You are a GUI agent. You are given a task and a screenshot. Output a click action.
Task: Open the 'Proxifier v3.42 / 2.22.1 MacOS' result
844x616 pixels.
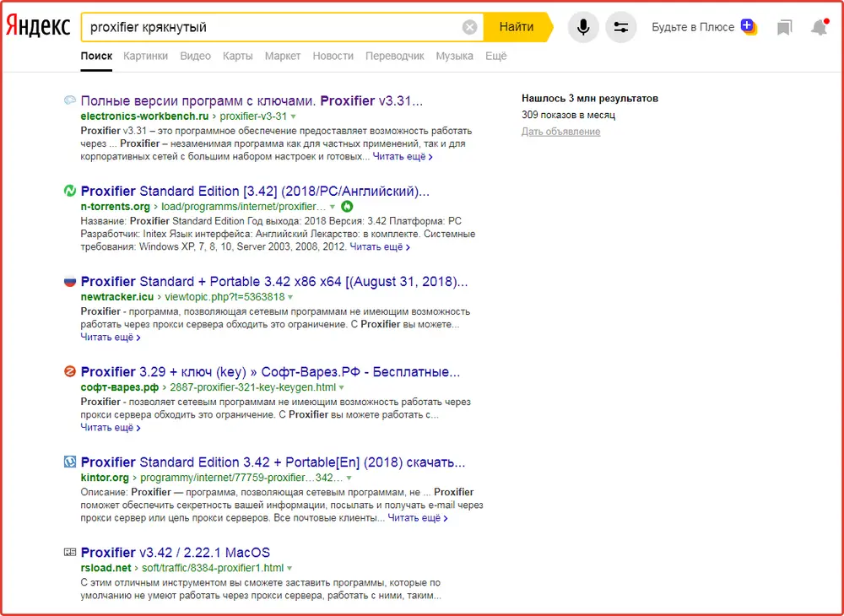click(x=175, y=553)
